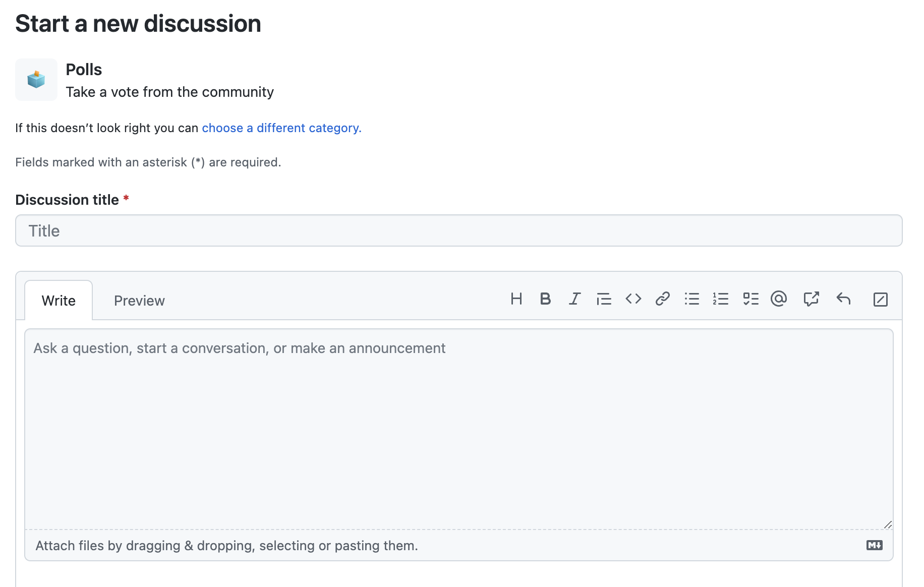Screen dimensions: 924x587
Task: Insert a code snippet
Action: click(x=633, y=299)
